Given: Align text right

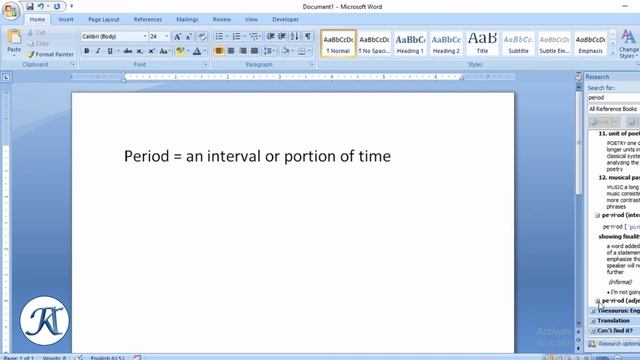Looking at the screenshot, I should point(243,51).
